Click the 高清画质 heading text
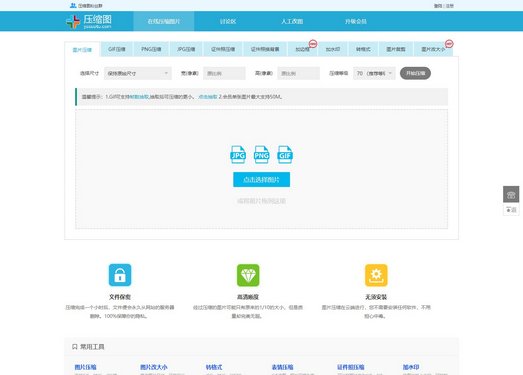Viewport: 523px width, 375px height. pyautogui.click(x=248, y=297)
